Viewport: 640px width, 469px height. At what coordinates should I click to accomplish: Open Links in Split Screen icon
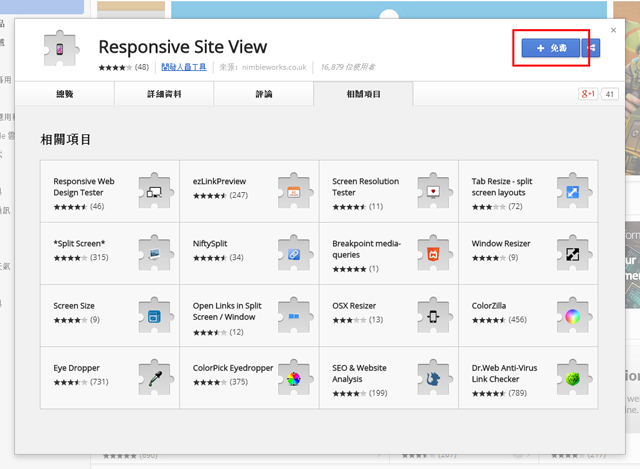[x=295, y=316]
